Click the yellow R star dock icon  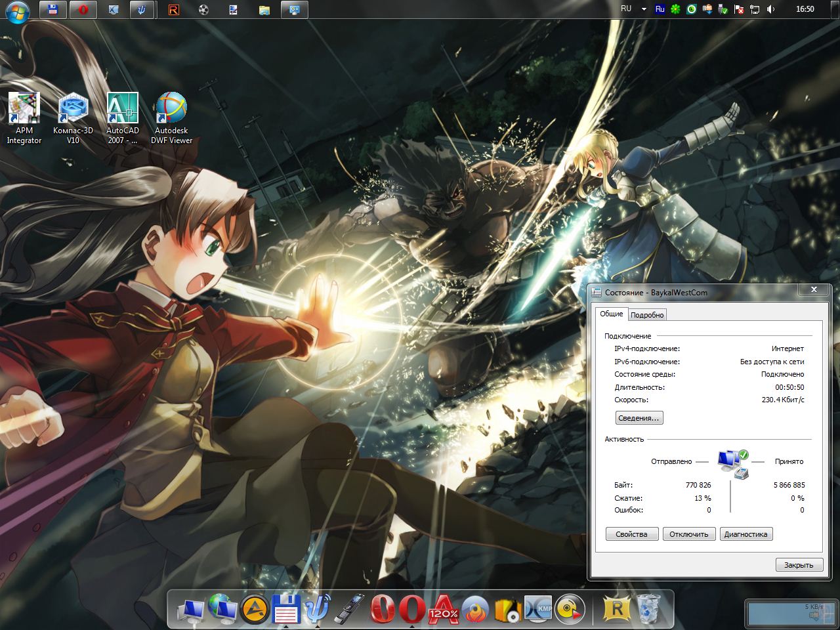[x=616, y=610]
